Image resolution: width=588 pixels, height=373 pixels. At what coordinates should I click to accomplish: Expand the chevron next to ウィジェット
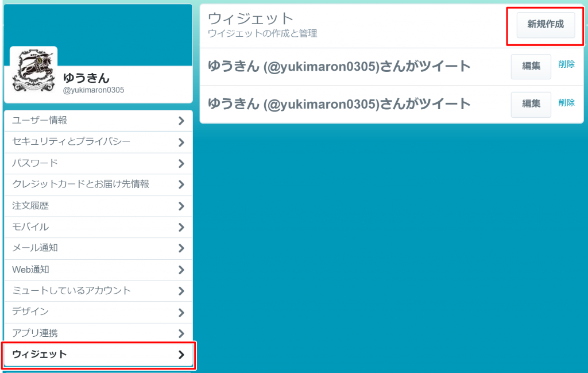(x=183, y=355)
